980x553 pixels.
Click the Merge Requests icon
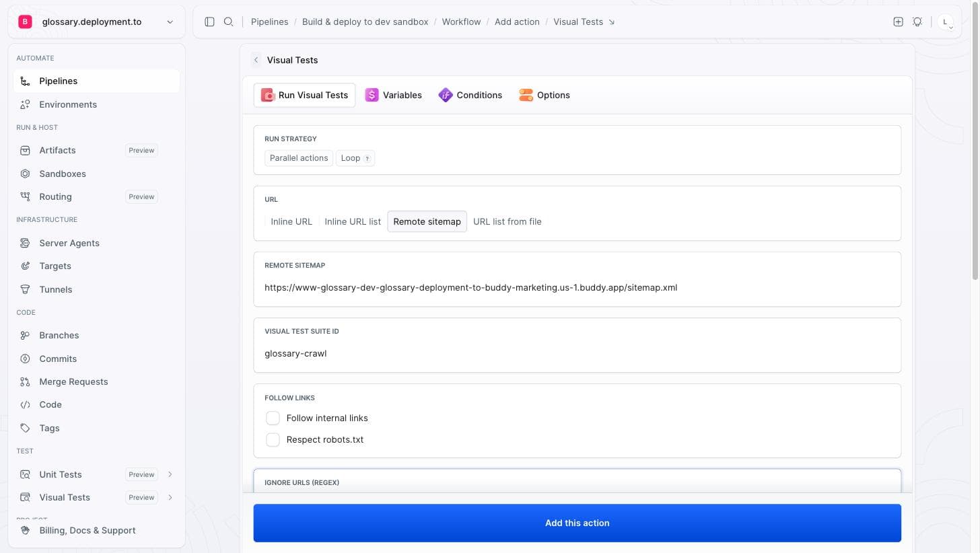point(25,381)
